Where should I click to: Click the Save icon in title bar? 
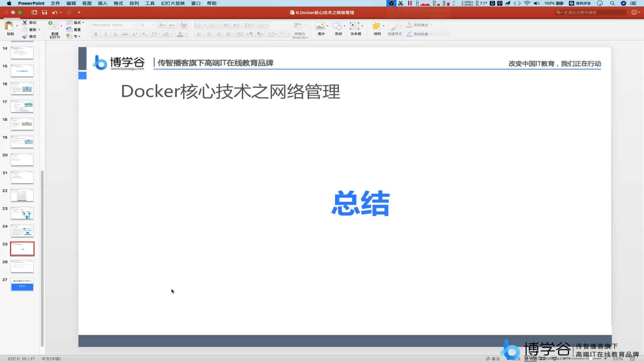pos(45,12)
